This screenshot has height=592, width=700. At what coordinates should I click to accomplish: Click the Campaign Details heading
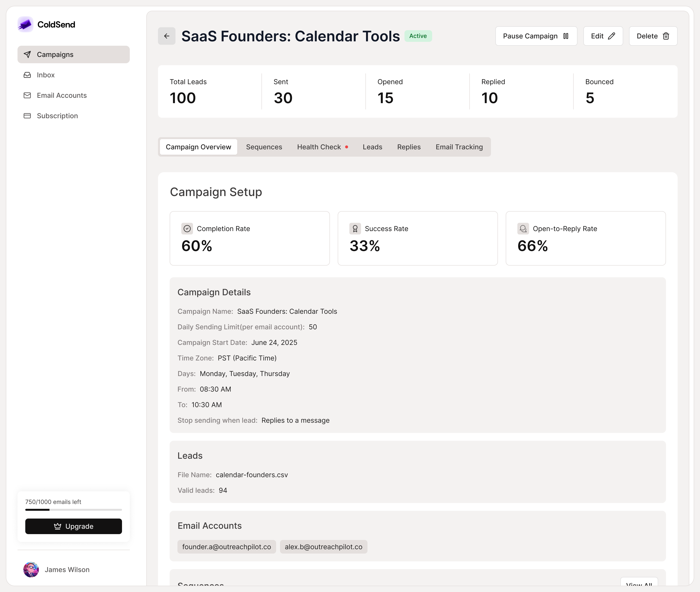point(214,292)
